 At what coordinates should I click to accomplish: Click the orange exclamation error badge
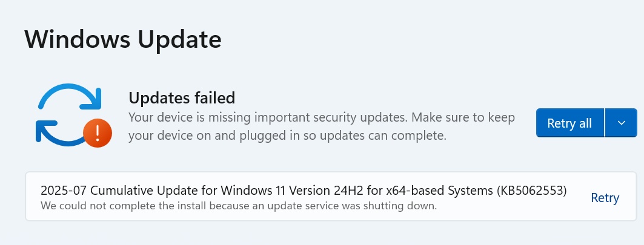coord(97,132)
